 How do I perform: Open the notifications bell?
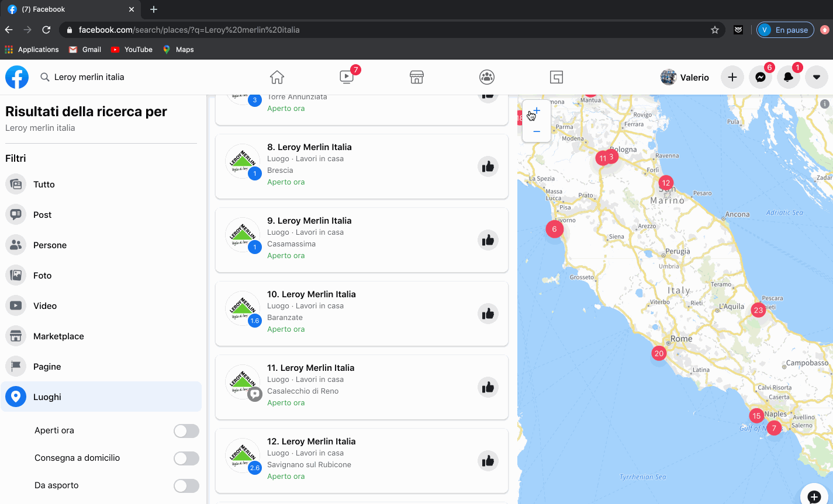[789, 77]
